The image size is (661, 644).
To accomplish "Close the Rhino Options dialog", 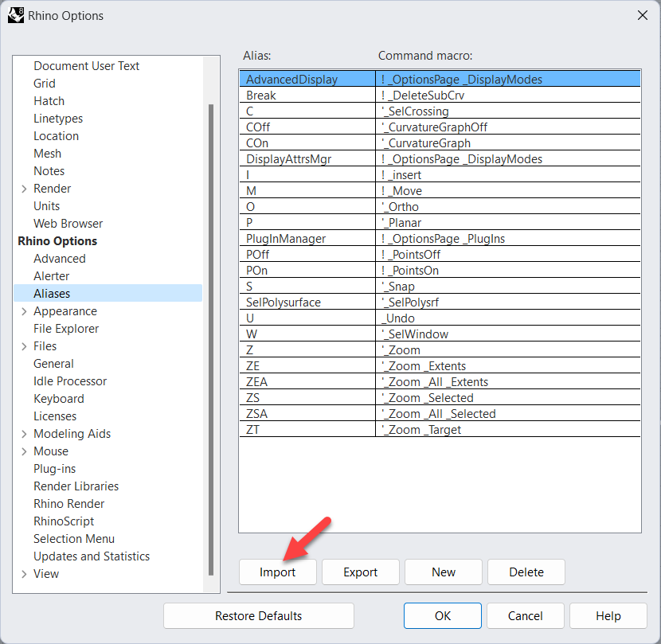I will tap(642, 16).
